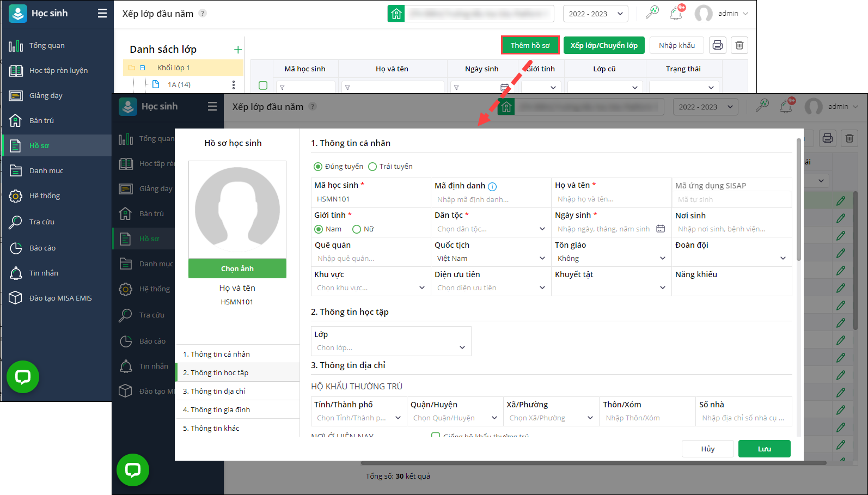The image size is (868, 495).
Task: Go to section 5. Thông tin khác
Action: [237, 428]
